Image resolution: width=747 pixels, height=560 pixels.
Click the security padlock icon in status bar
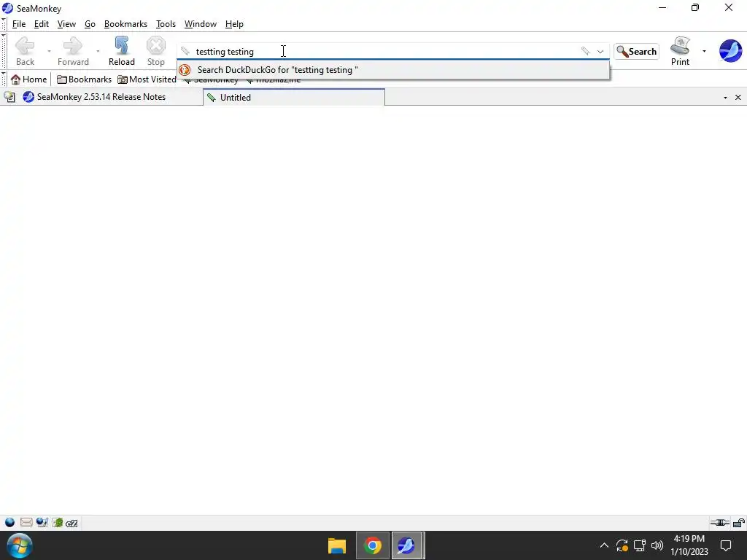click(738, 523)
